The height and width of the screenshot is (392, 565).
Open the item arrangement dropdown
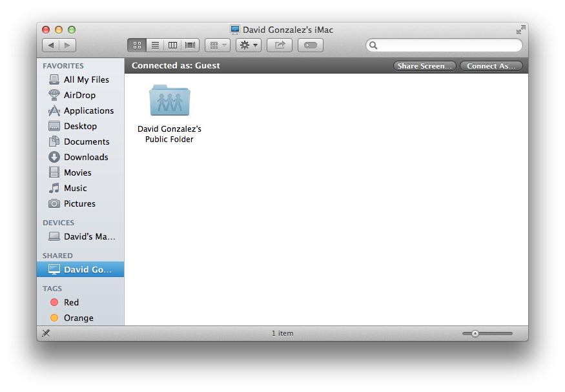218,45
